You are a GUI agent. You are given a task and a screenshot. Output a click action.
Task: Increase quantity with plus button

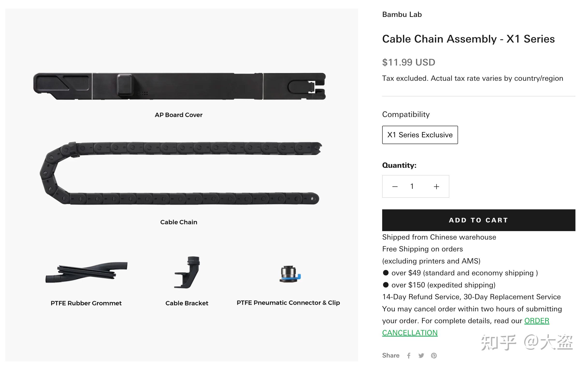point(436,187)
